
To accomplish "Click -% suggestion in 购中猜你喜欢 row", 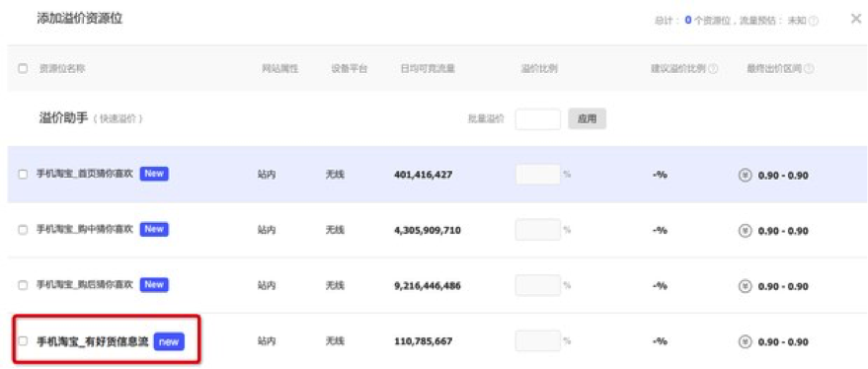I will click(660, 231).
